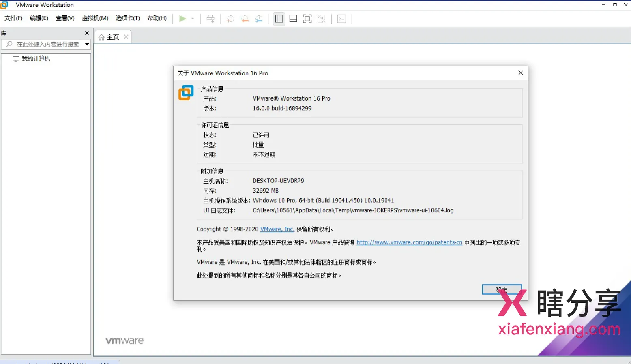Toggle the thumbnail bar view icon
Viewport: 631px width, 364px height.
click(293, 19)
